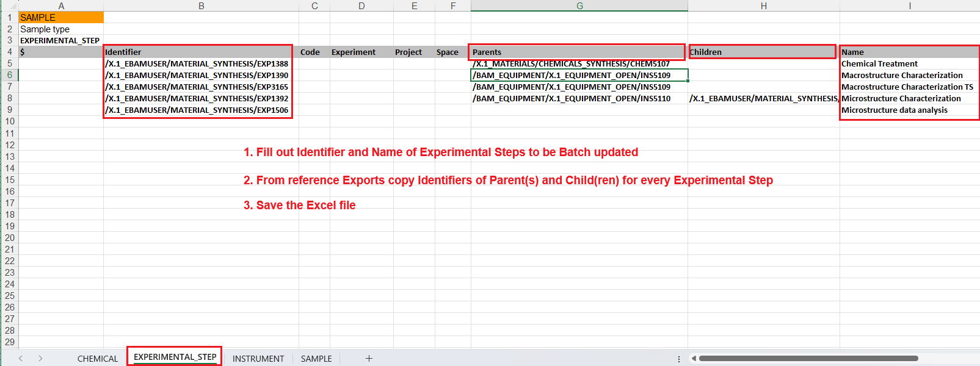Select 'Microstructure Characterization' name cell

[x=910, y=98]
